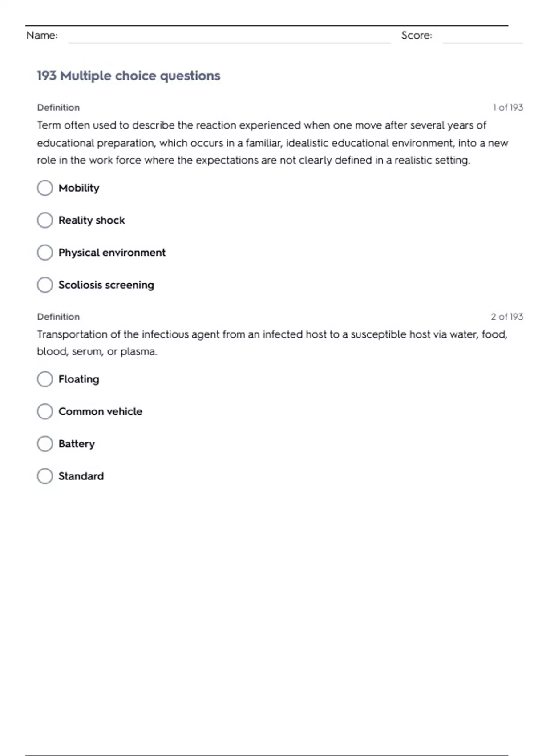Choose the Common vehicle radio circle
The image size is (534, 756).
(x=45, y=411)
